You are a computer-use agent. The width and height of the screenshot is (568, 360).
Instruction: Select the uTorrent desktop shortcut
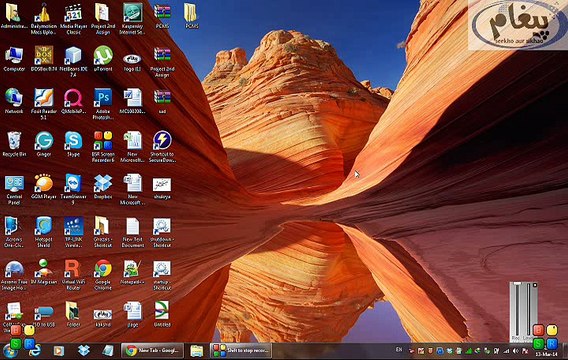click(103, 58)
